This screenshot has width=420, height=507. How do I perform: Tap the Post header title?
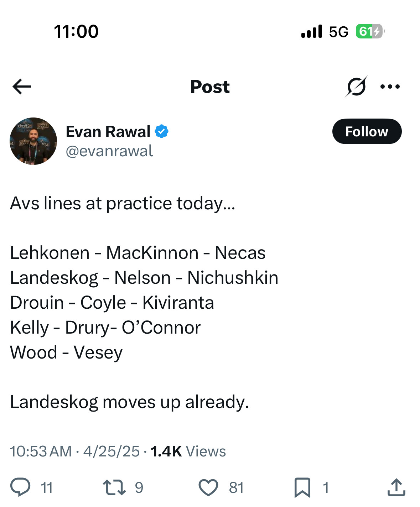(x=210, y=87)
